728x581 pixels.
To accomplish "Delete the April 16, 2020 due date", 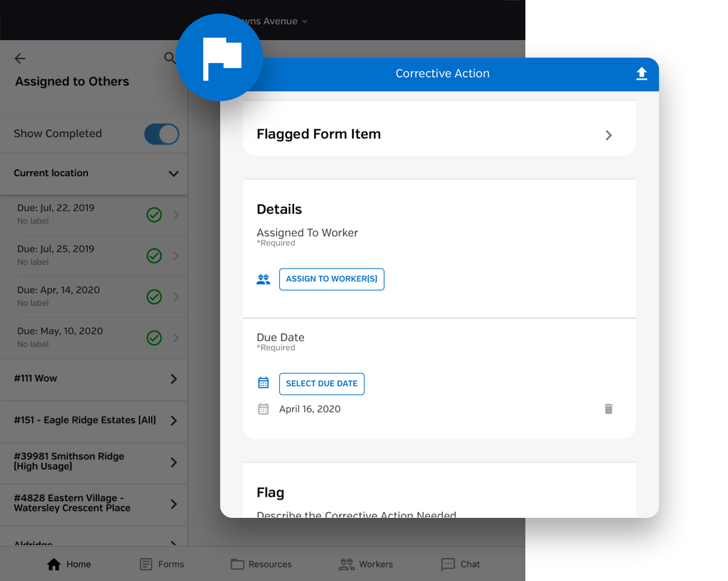I will (608, 409).
